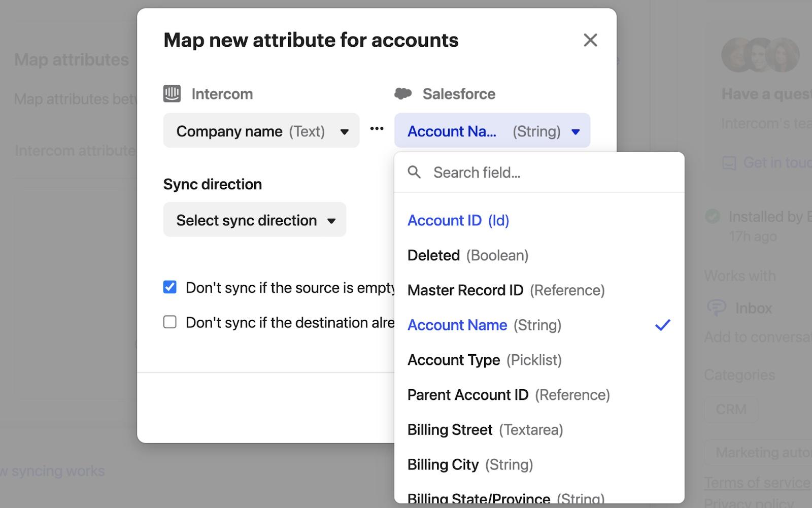Image resolution: width=812 pixels, height=508 pixels.
Task: Uncheck Don't sync if source is empty
Action: coord(170,287)
